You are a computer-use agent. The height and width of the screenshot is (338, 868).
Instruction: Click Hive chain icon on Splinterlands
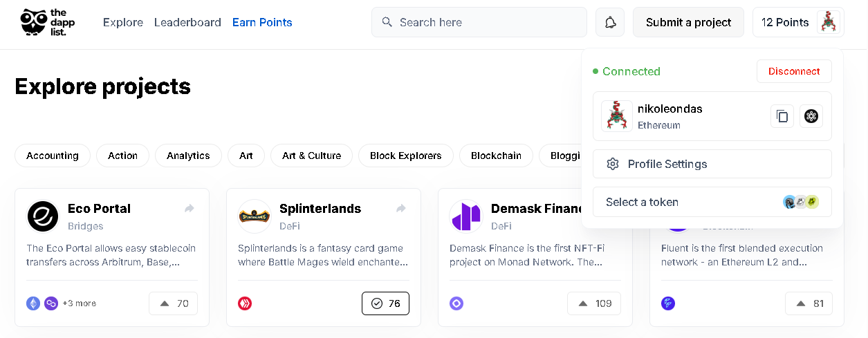point(245,303)
